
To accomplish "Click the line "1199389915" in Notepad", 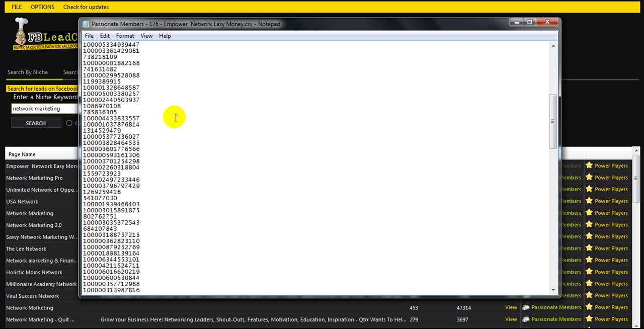I will click(102, 81).
